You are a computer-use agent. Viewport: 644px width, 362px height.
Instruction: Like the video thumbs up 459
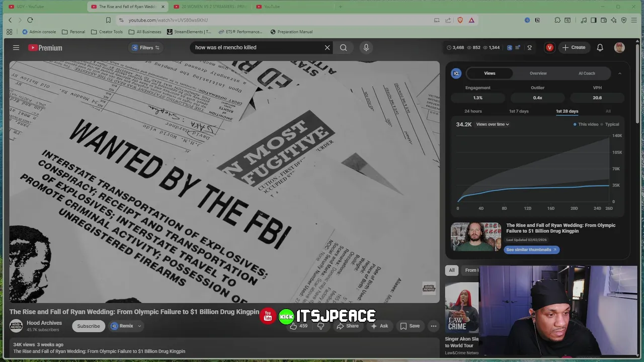point(299,326)
